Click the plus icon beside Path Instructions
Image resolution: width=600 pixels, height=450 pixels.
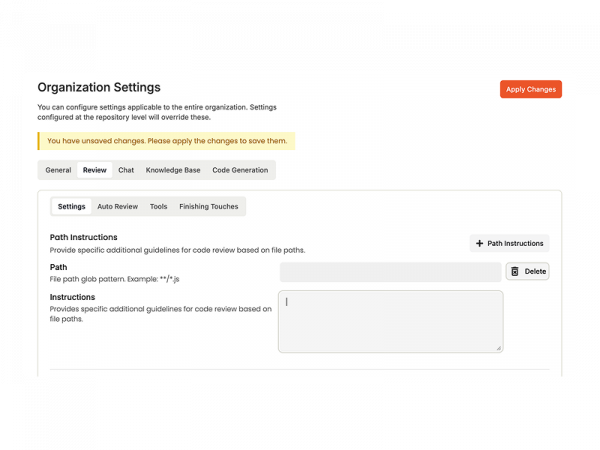479,243
